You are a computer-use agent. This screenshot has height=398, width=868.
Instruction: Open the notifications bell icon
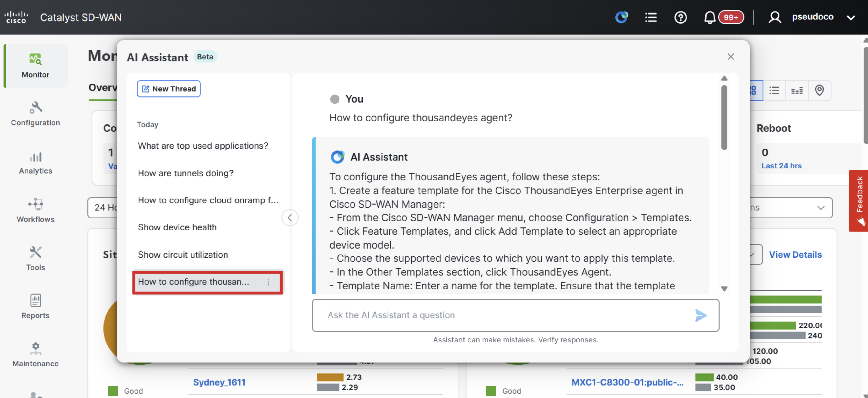click(709, 17)
